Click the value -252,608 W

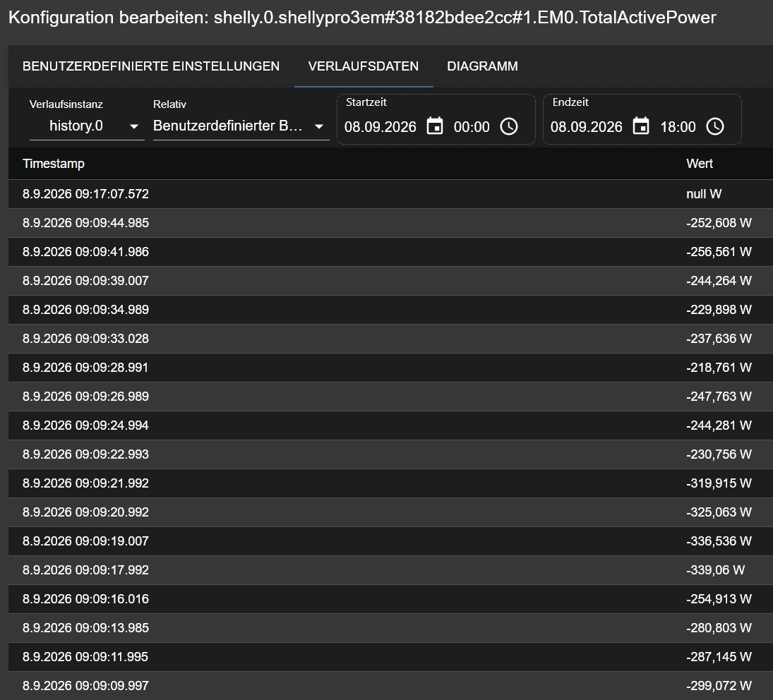(x=719, y=223)
